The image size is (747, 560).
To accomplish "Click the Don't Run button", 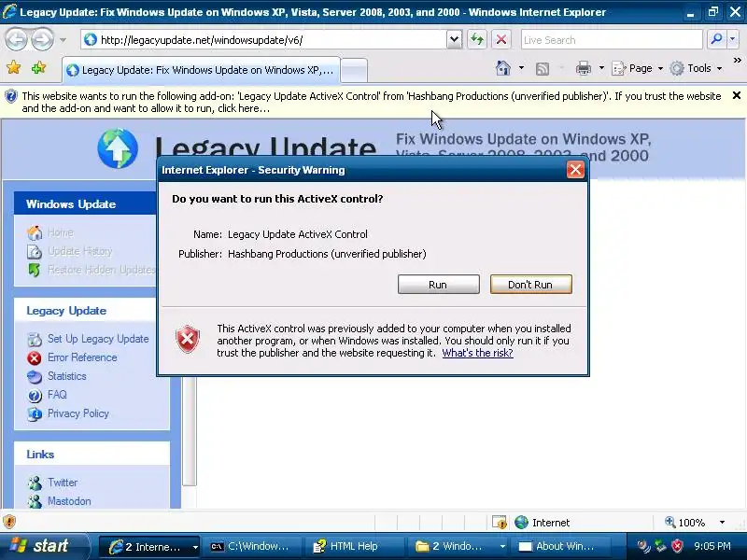I will (x=530, y=285).
